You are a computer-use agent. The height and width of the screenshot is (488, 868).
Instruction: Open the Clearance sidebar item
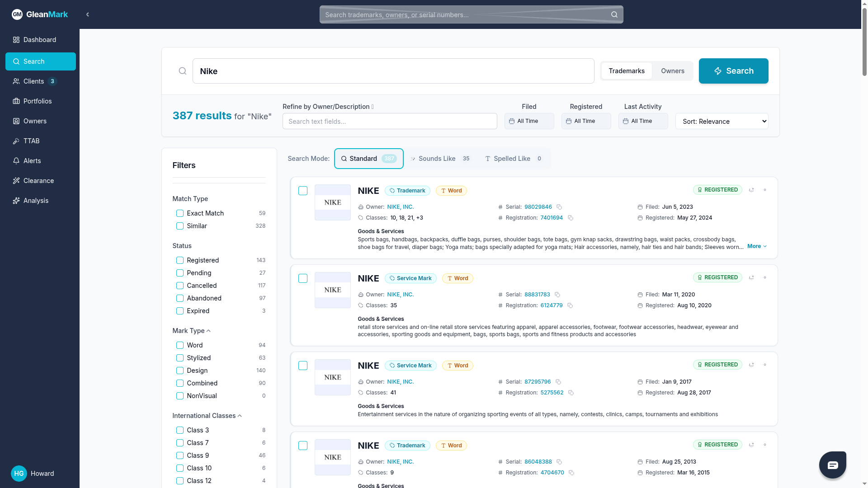coord(38,181)
